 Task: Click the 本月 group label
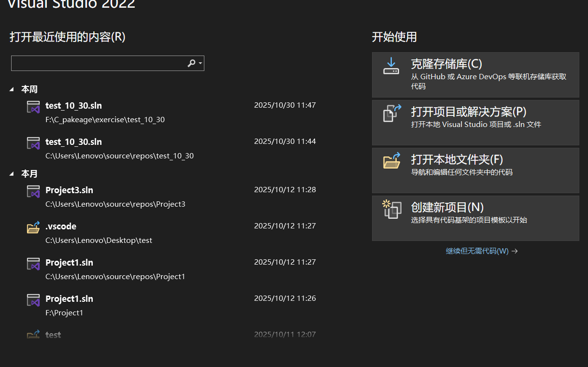point(29,174)
